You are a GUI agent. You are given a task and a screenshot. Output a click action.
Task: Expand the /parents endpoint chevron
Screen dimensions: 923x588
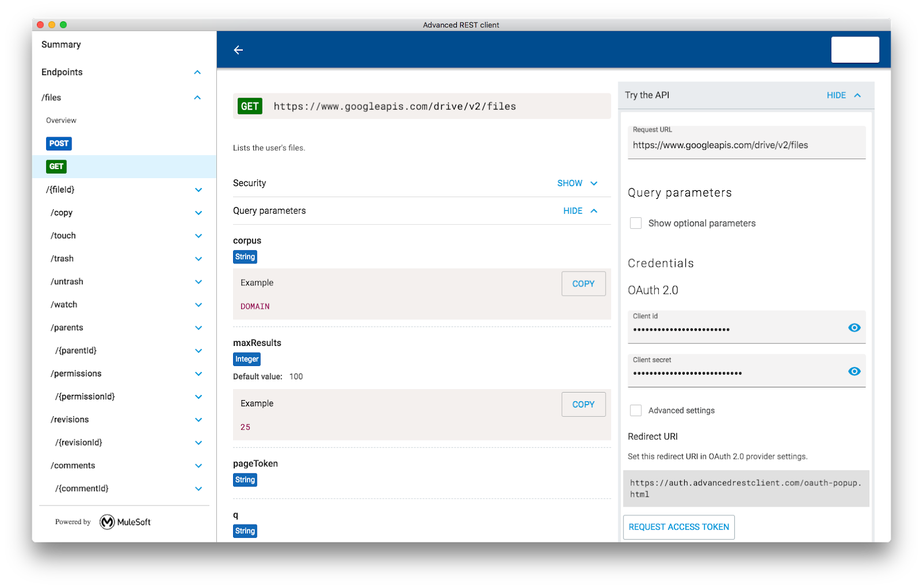[198, 327]
